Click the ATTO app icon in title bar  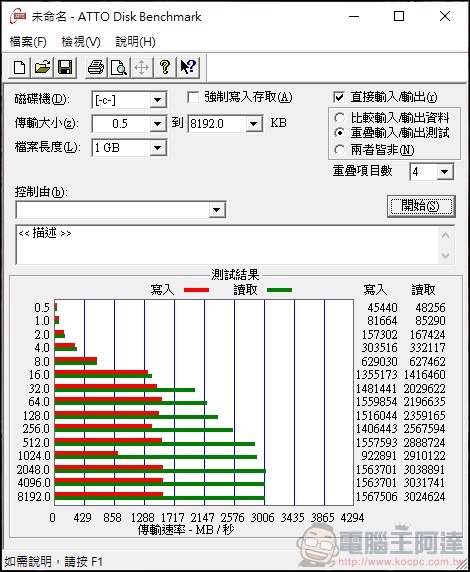click(18, 16)
